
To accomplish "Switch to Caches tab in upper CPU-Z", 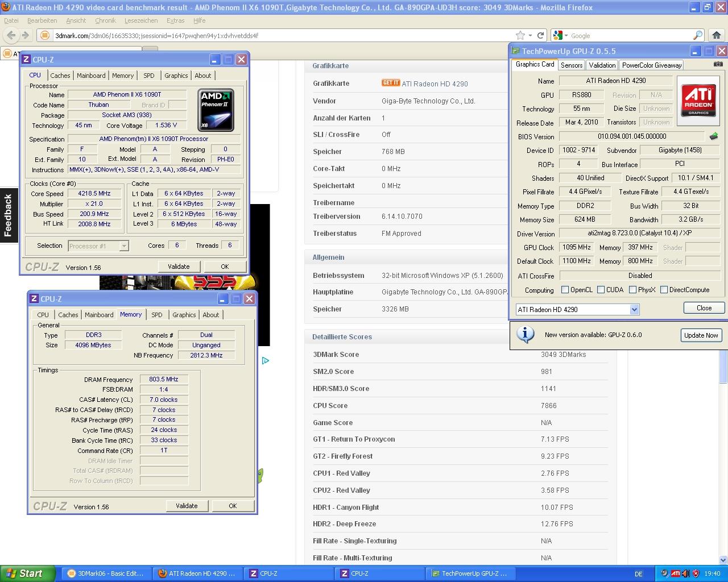I will pyautogui.click(x=60, y=76).
